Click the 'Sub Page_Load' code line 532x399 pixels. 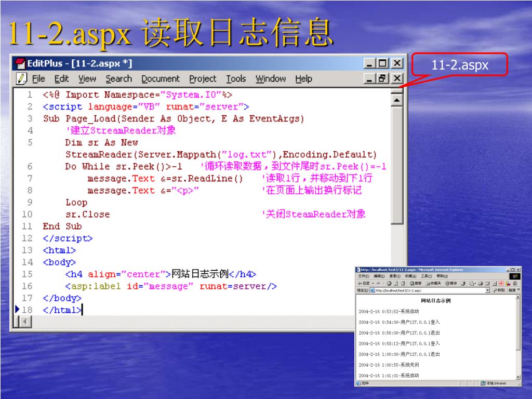(173, 119)
